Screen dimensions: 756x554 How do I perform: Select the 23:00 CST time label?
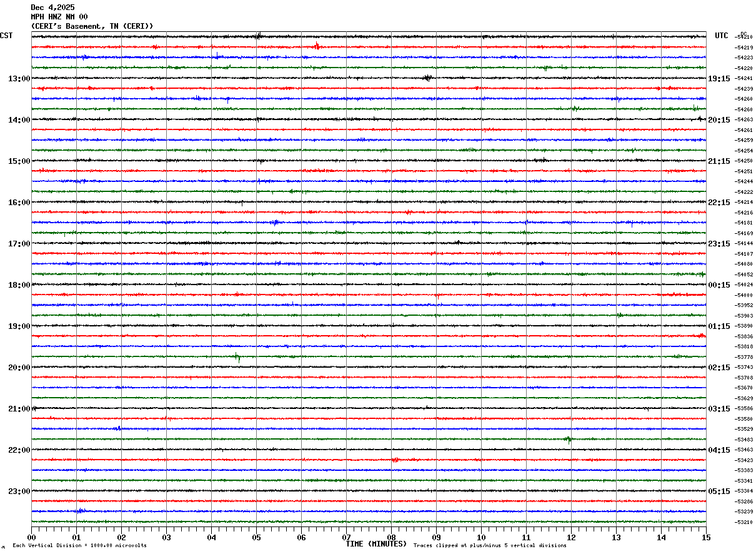tap(19, 491)
